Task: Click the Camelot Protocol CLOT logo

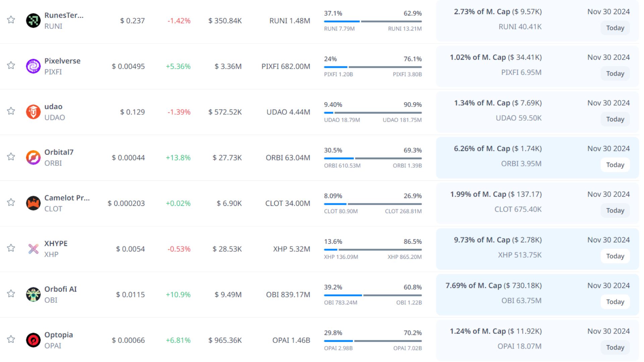Action: [33, 203]
